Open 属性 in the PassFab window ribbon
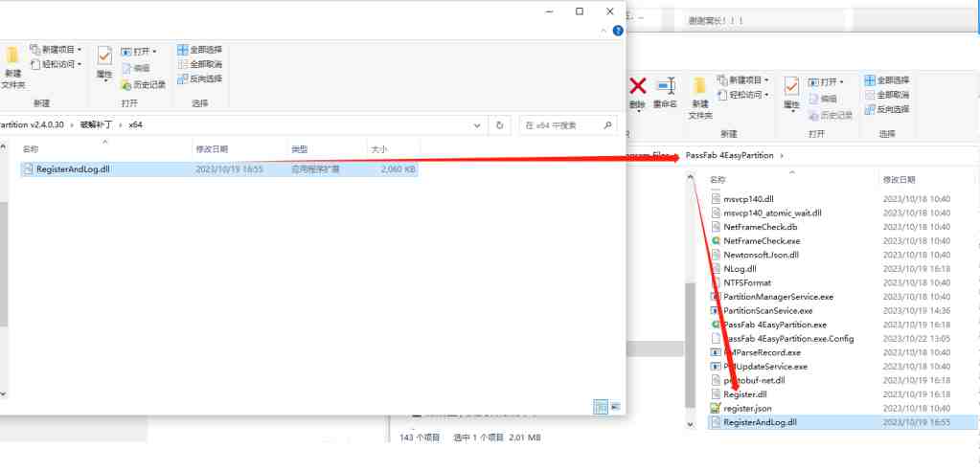This screenshot has height=471, width=980. pyautogui.click(x=792, y=94)
